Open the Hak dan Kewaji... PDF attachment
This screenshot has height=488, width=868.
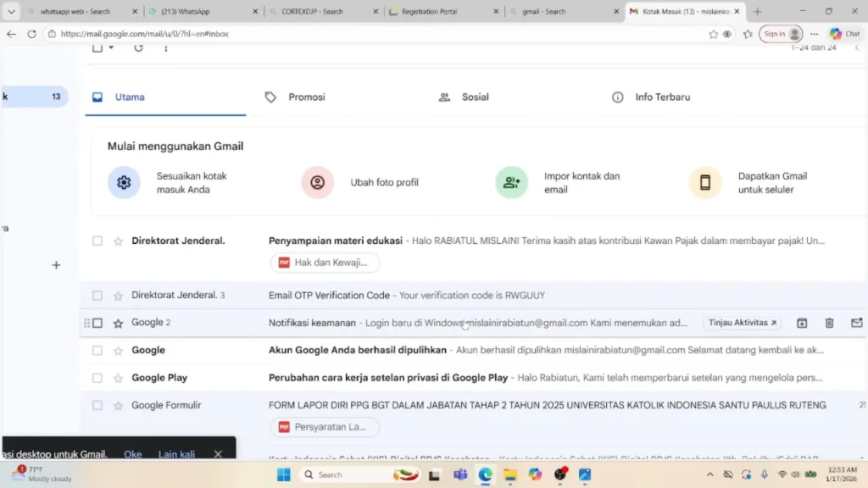(x=325, y=263)
